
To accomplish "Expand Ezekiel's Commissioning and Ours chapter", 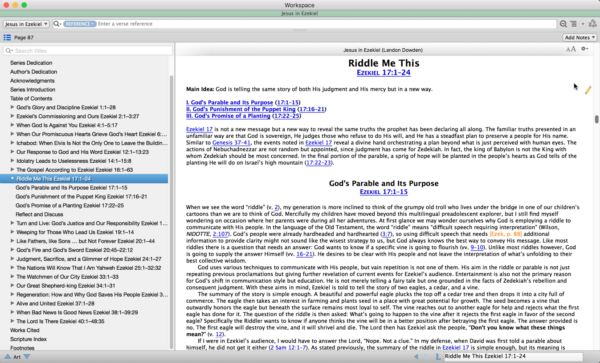I will [12, 116].
